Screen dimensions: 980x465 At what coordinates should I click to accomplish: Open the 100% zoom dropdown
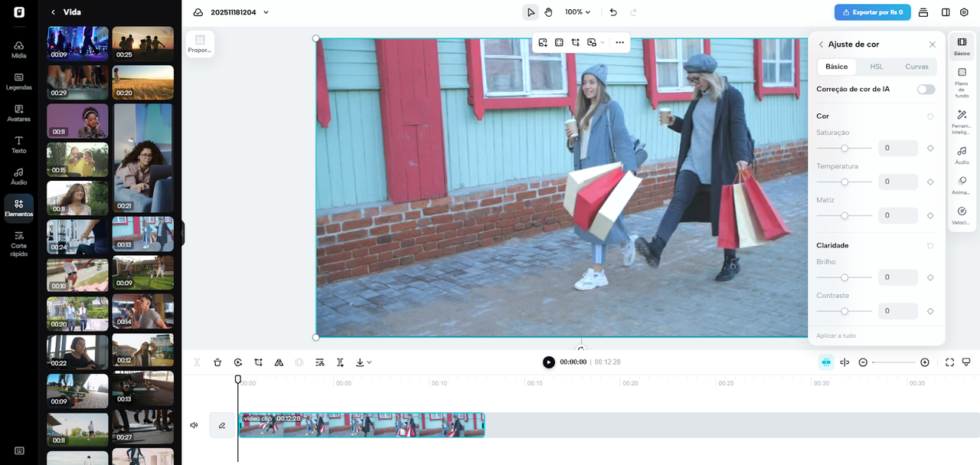(578, 12)
